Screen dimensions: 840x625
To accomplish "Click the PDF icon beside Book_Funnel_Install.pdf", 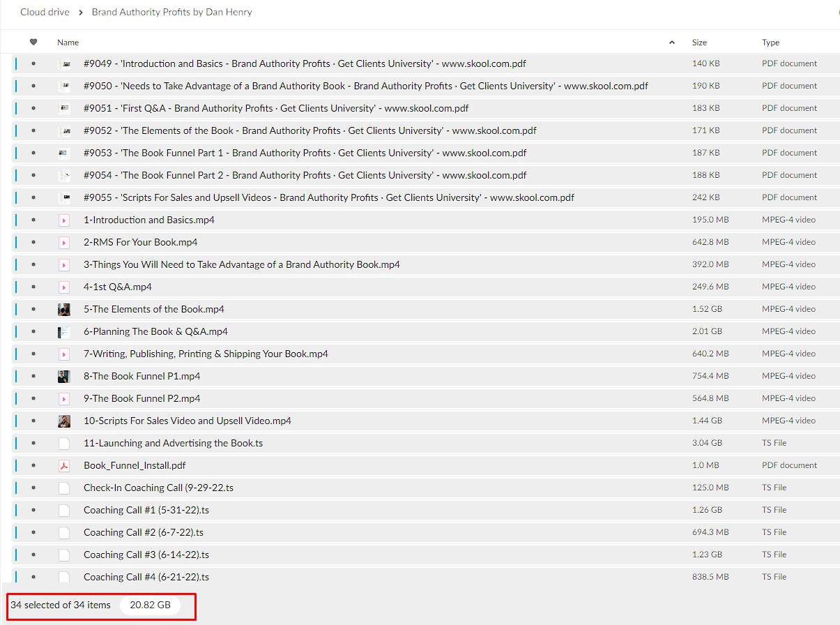I will point(64,465).
